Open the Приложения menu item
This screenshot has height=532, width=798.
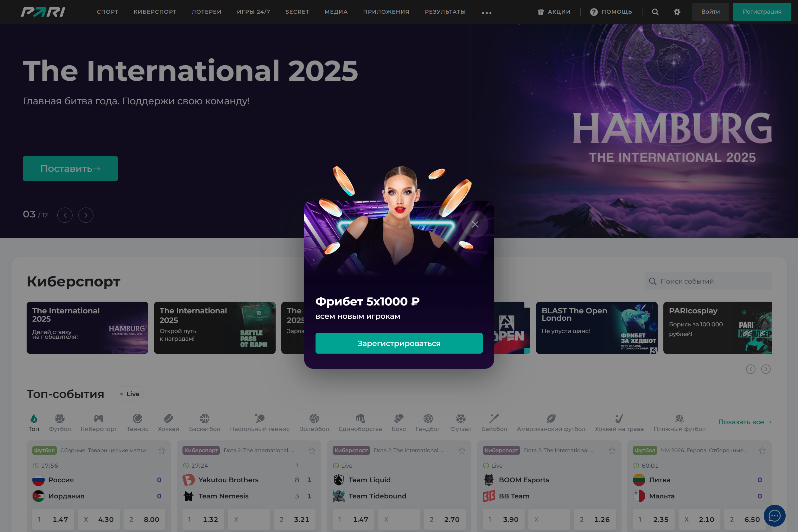pos(386,12)
